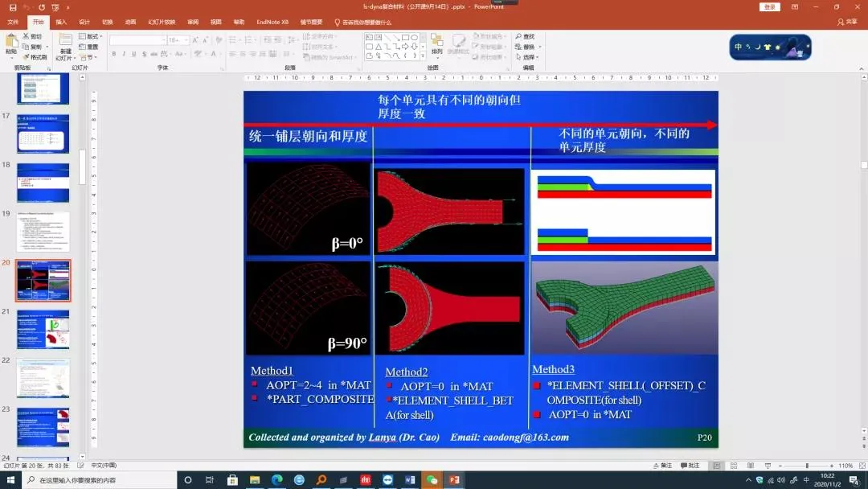868x489 pixels.
Task: Expand the shapes gallery More arrow
Action: (423, 56)
